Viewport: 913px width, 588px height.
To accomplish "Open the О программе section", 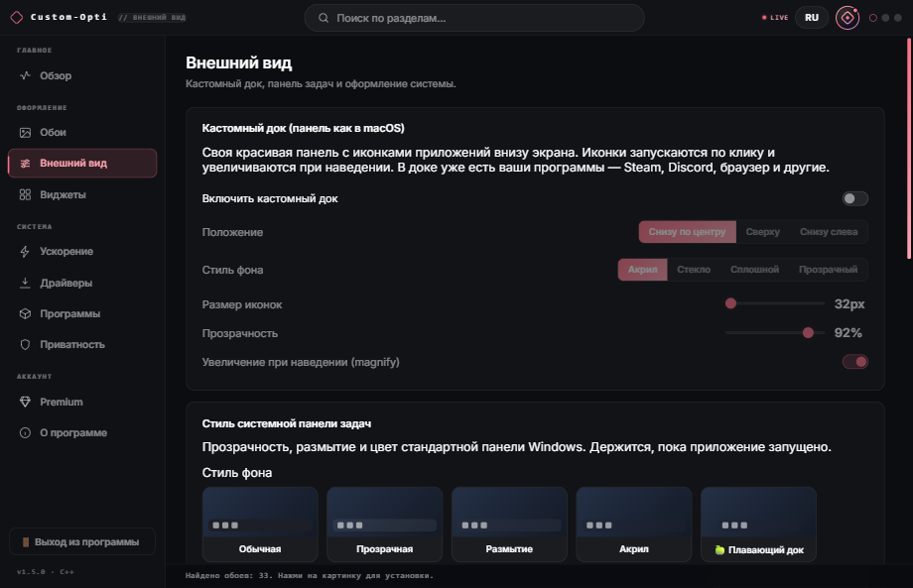I will (82, 432).
